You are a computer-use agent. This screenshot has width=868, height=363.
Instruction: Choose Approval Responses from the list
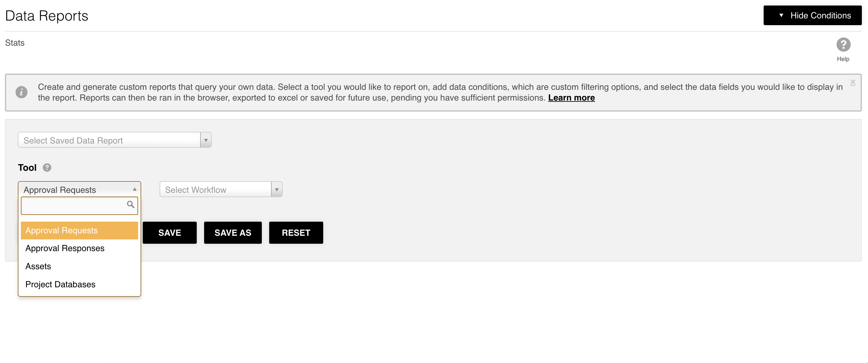tap(65, 248)
